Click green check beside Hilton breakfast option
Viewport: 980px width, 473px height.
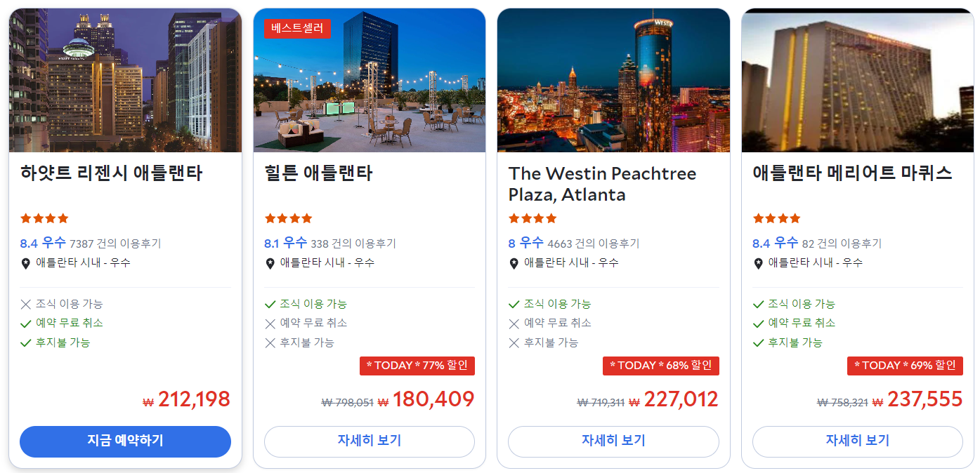click(270, 305)
